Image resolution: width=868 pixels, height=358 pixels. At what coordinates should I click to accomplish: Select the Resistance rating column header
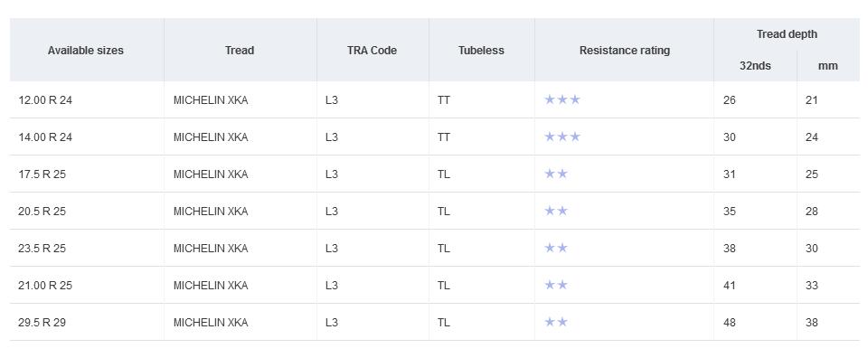(x=625, y=51)
